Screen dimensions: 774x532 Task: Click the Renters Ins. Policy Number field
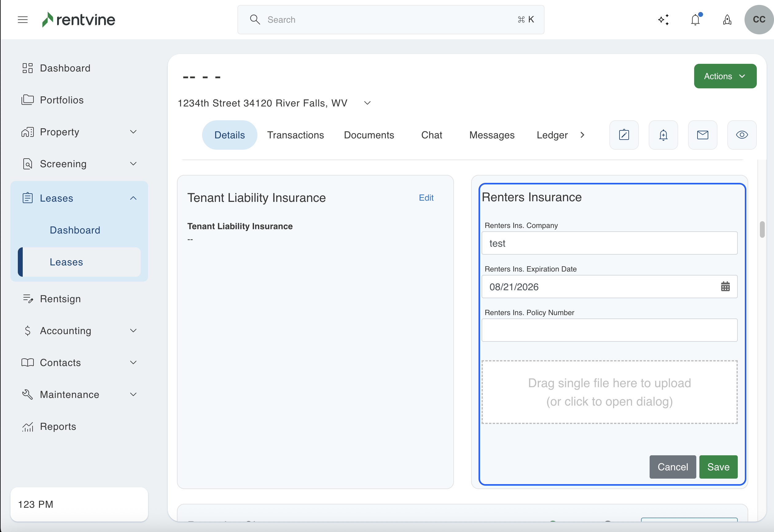(x=609, y=330)
